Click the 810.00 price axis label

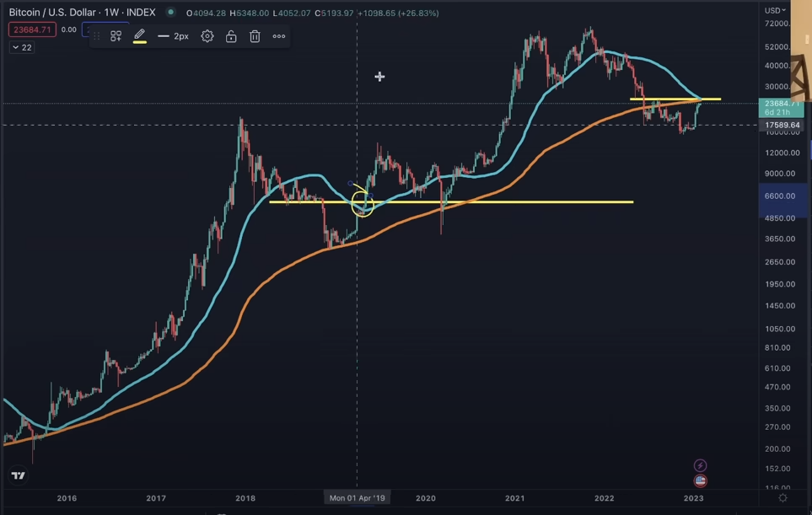[x=777, y=348]
